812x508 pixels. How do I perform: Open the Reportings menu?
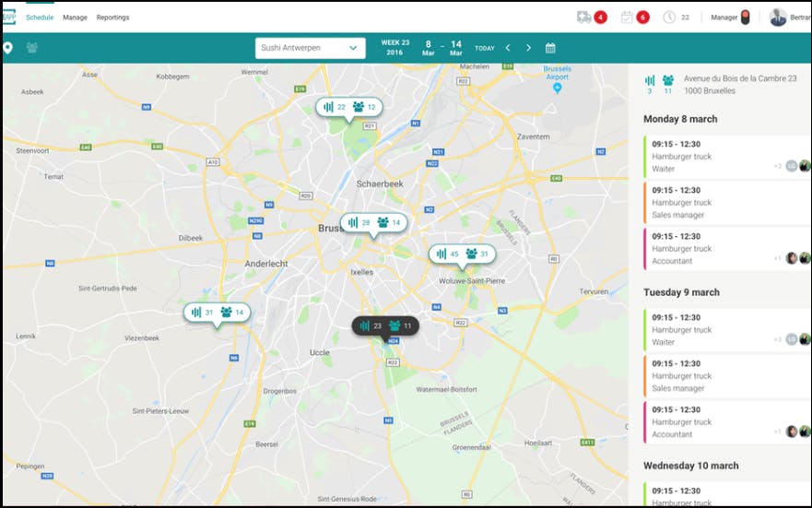click(x=112, y=18)
